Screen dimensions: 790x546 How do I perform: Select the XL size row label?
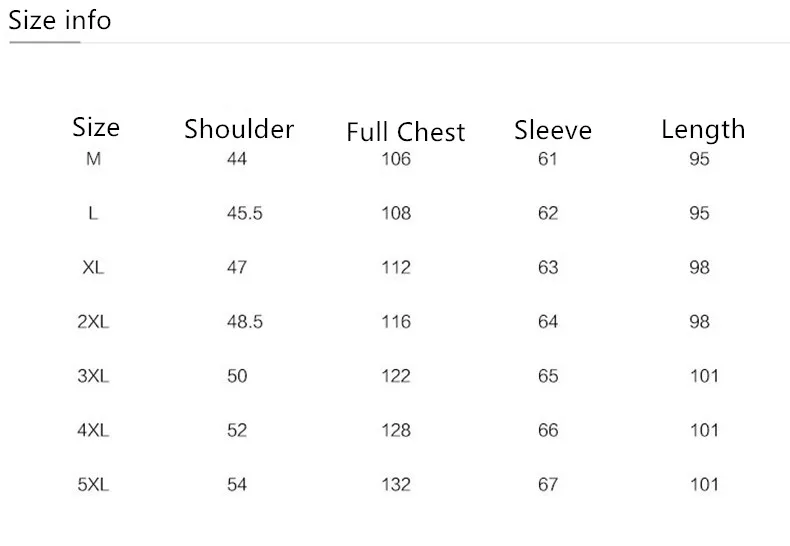pos(93,267)
